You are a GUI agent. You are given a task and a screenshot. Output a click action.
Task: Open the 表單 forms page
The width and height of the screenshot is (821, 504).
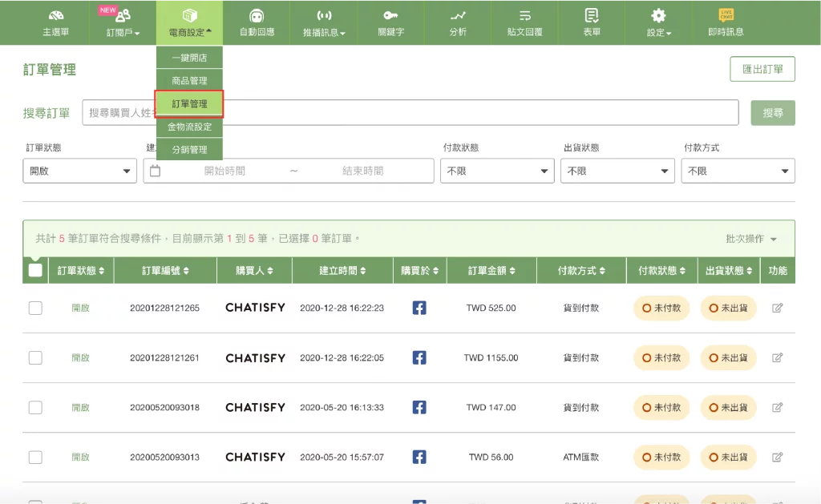[592, 22]
